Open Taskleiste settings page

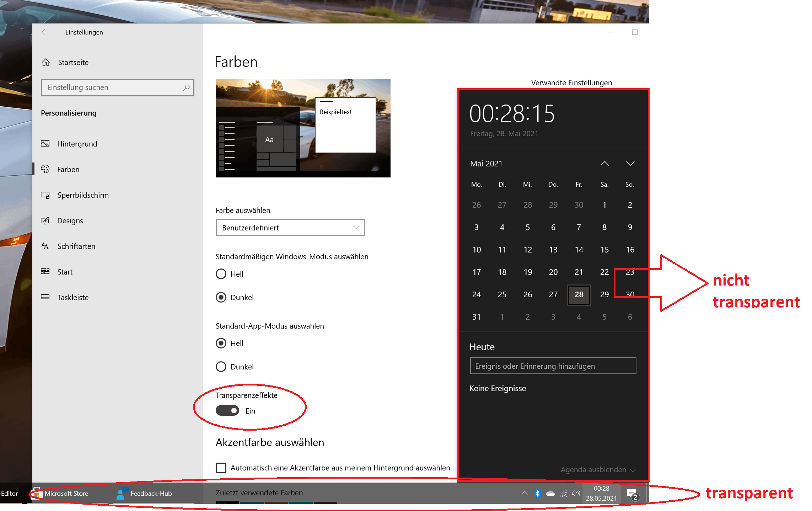[73, 297]
